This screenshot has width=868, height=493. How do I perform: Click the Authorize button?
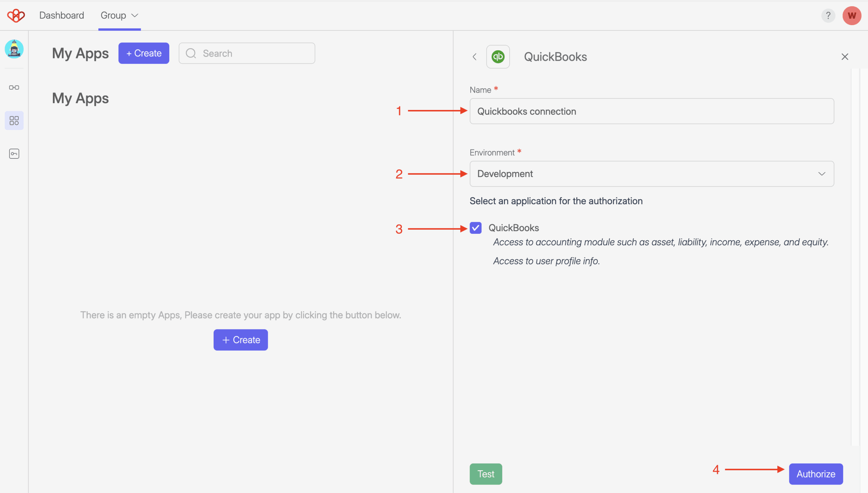[816, 474]
